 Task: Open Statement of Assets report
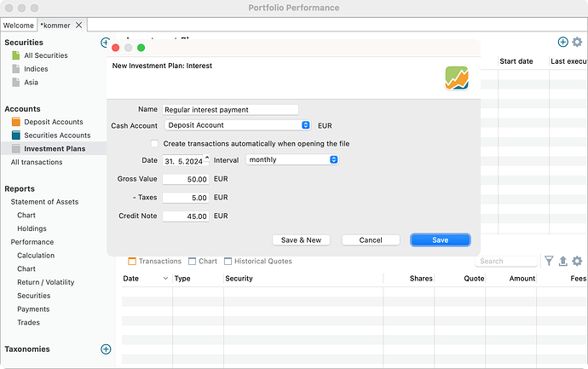click(x=44, y=202)
